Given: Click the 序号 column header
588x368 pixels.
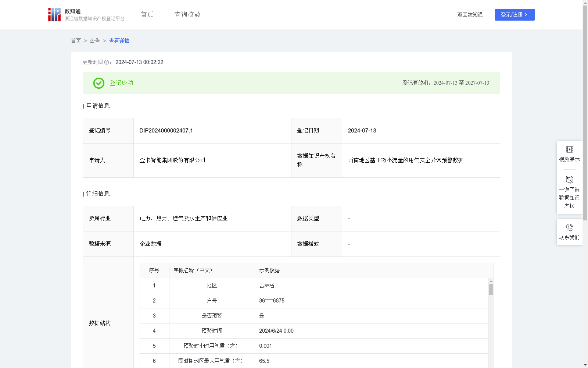Looking at the screenshot, I should pos(154,270).
